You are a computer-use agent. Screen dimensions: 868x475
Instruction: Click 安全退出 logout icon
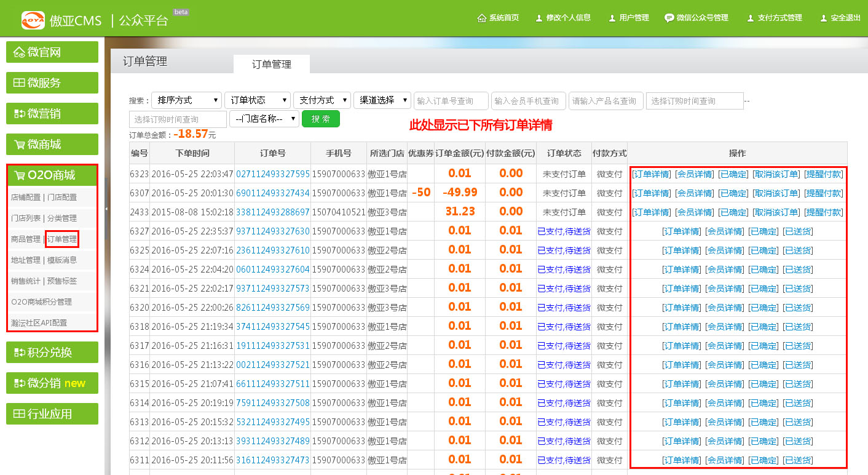point(823,18)
